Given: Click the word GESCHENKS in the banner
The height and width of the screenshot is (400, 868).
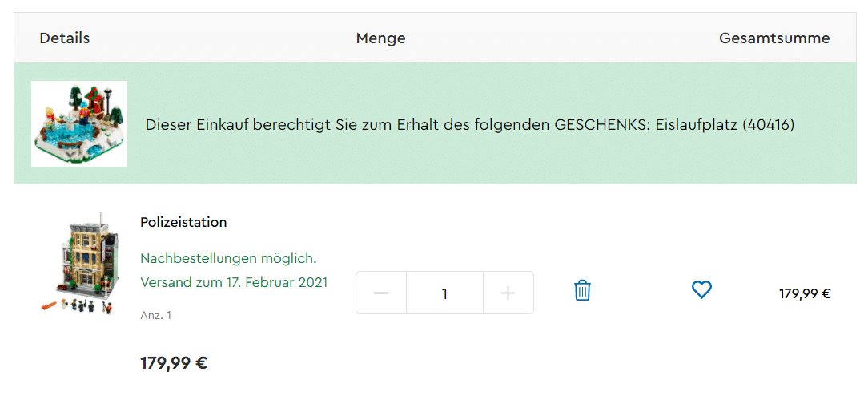Looking at the screenshot, I should 601,125.
